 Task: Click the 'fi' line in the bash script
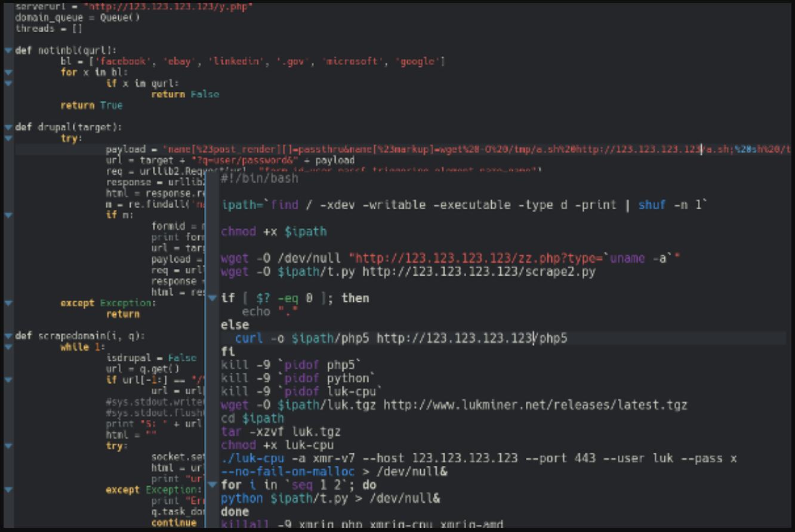(x=227, y=352)
